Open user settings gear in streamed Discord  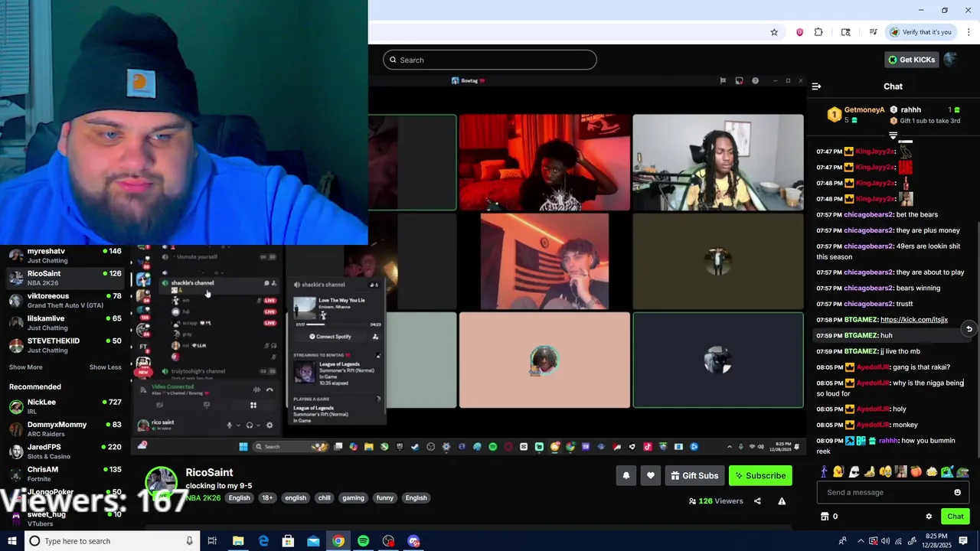point(269,425)
